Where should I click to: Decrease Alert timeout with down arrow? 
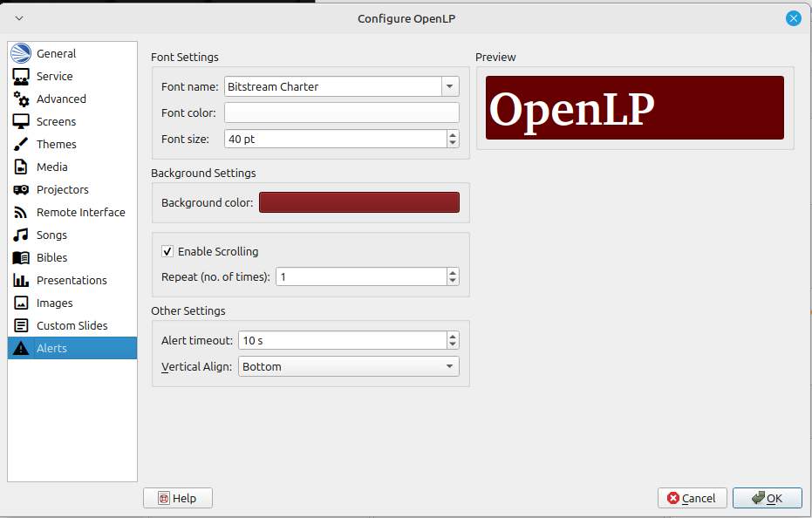coord(452,344)
